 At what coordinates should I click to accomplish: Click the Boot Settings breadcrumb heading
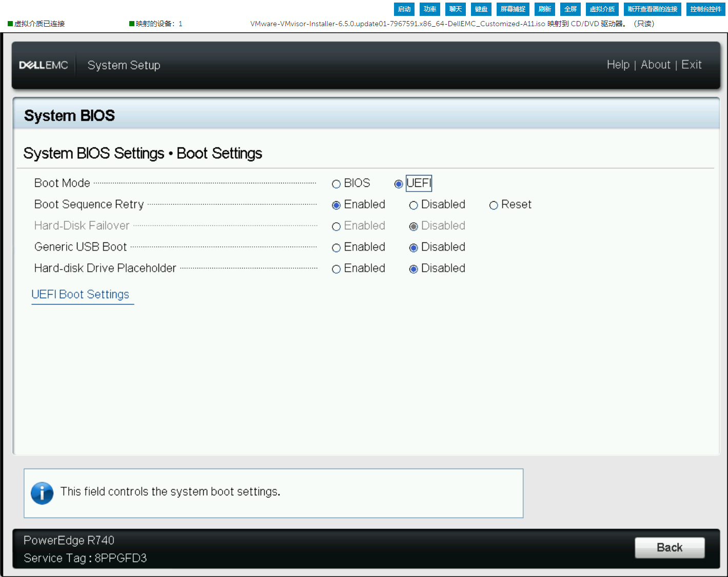click(219, 153)
